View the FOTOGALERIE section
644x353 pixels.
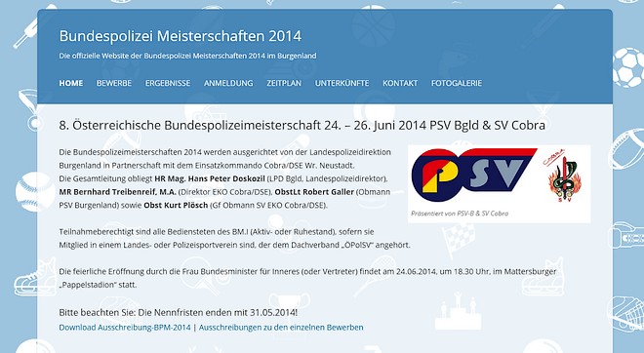pos(457,83)
